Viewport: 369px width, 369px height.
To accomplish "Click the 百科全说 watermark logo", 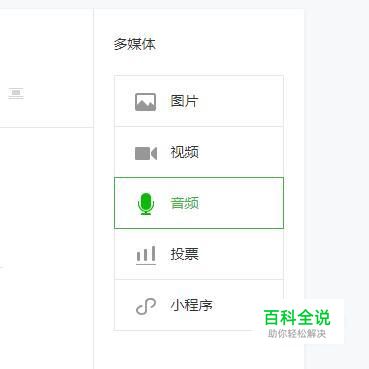I will click(297, 317).
